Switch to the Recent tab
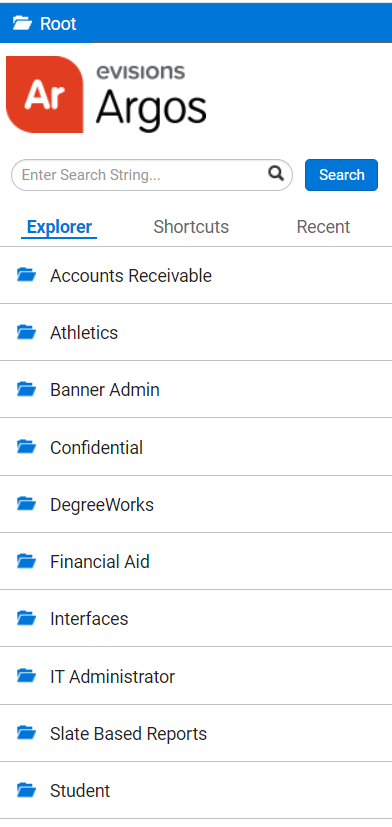 tap(323, 227)
